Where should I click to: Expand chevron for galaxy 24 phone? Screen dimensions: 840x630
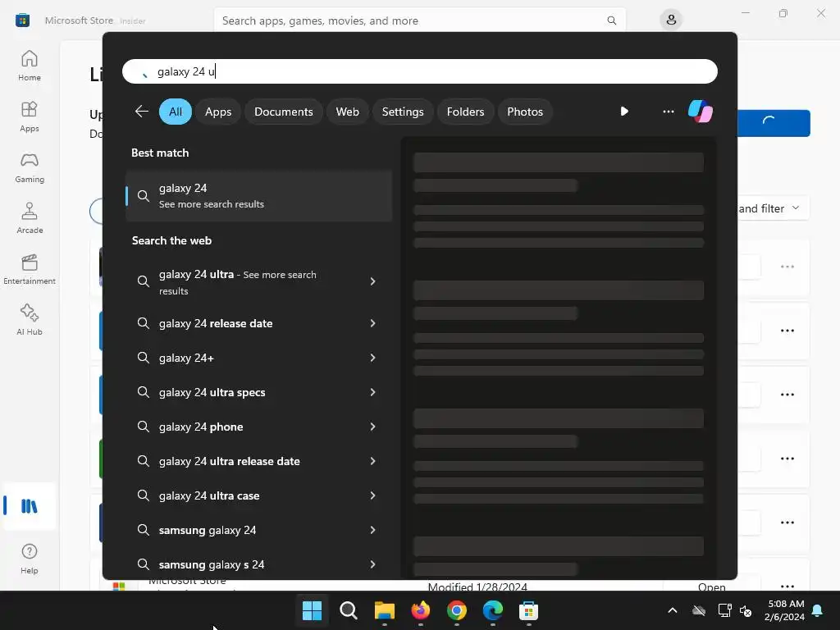373,427
